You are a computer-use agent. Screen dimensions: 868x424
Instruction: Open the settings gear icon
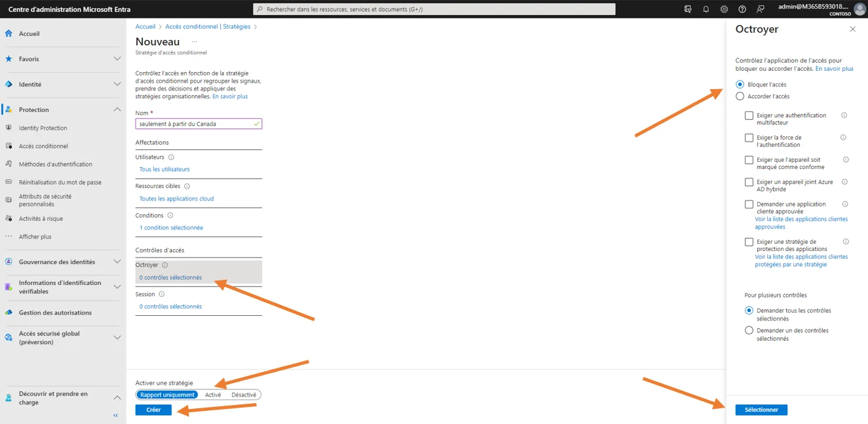click(x=724, y=9)
